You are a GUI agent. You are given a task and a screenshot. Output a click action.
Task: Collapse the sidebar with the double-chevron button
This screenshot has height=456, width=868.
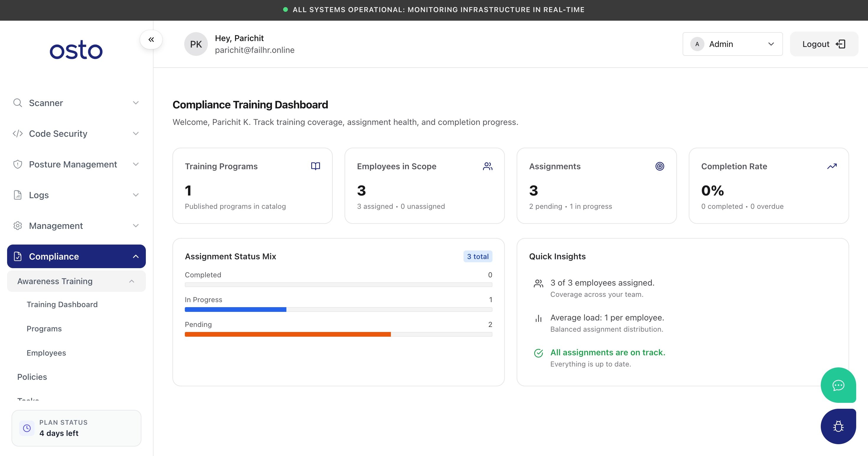(151, 40)
